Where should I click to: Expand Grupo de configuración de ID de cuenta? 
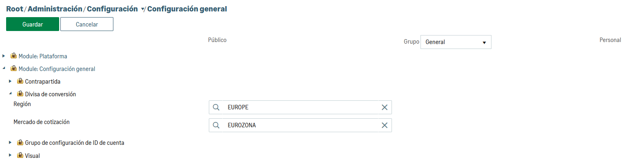[10, 142]
